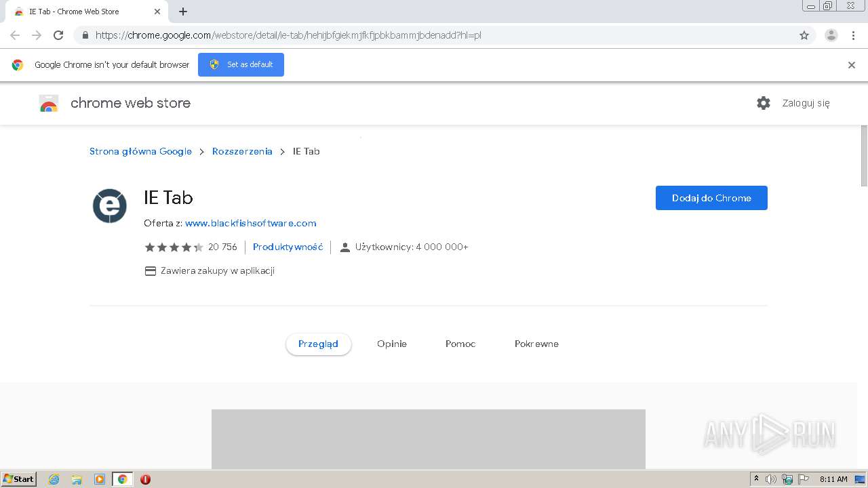Open Chrome's three-dot menu
This screenshot has width=868, height=488.
853,35
